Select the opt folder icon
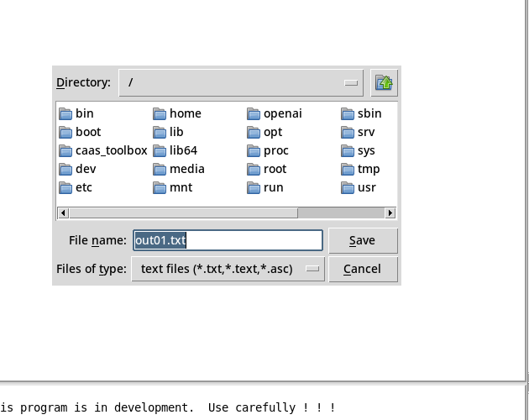529x420 pixels. pos(254,133)
